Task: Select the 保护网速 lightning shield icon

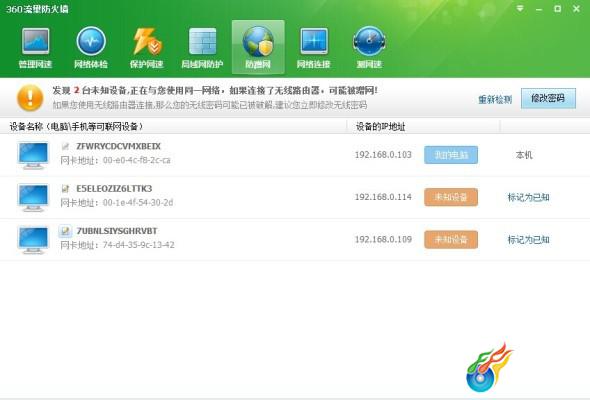Action: point(146,47)
